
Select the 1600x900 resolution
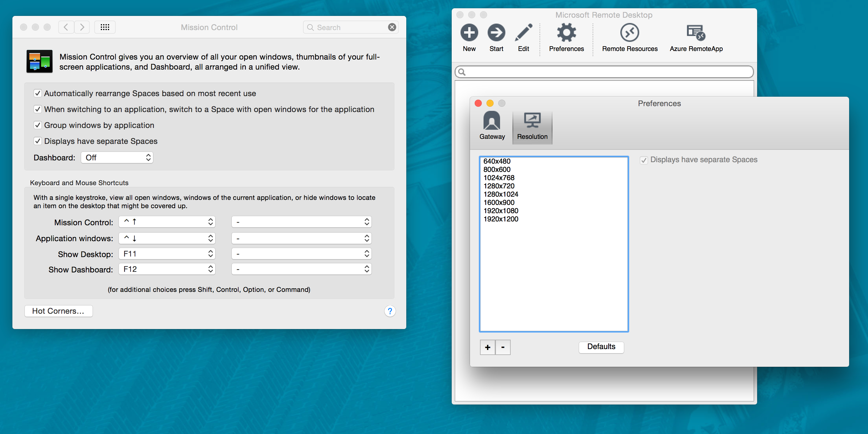coord(554,203)
